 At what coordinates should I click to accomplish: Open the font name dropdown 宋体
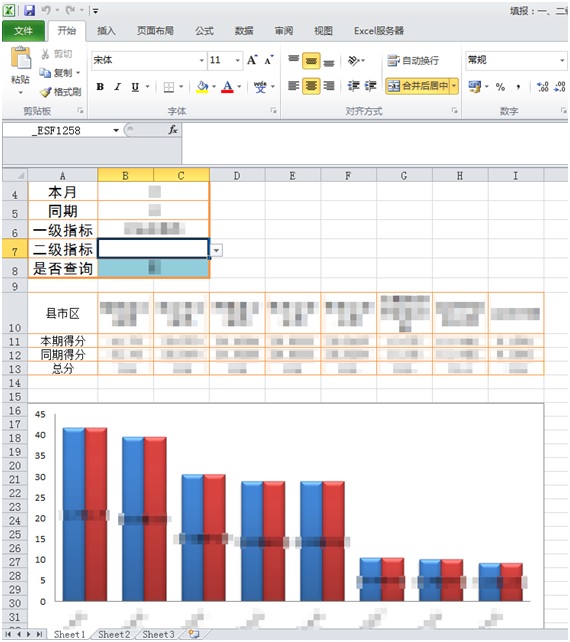pyautogui.click(x=201, y=61)
